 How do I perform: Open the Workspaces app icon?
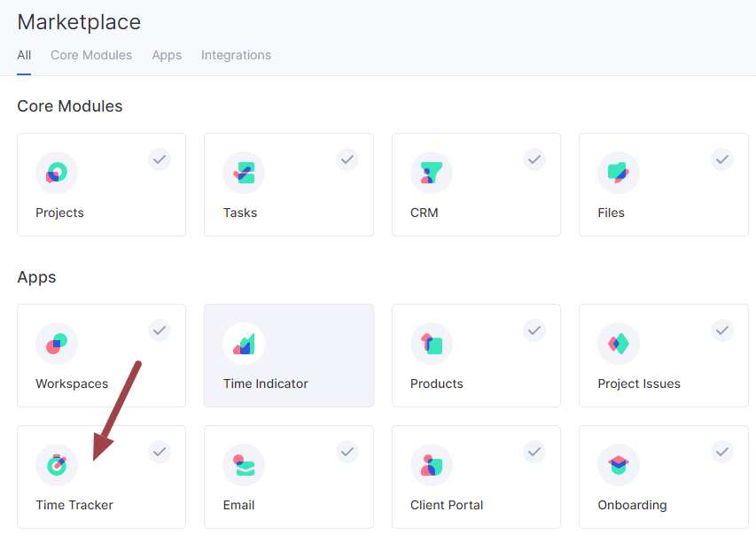tap(57, 344)
